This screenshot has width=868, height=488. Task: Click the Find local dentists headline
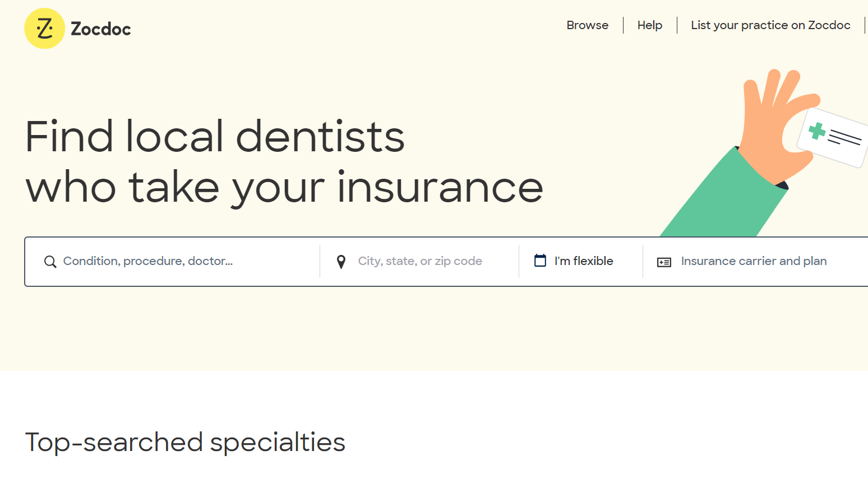(215, 137)
